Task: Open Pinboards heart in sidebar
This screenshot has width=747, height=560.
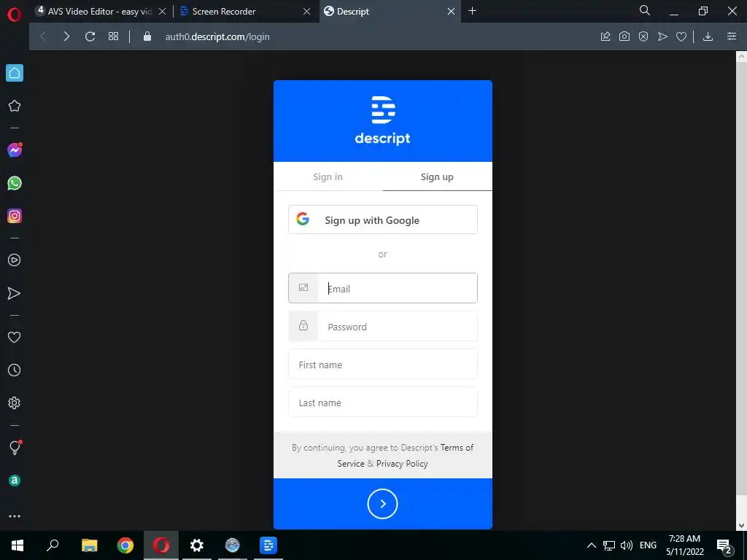Action: [x=15, y=337]
